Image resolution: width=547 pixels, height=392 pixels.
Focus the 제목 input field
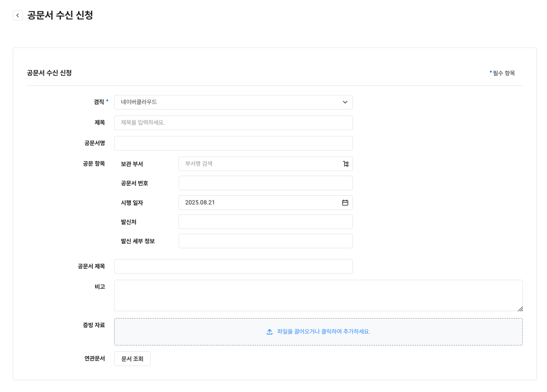(x=233, y=123)
